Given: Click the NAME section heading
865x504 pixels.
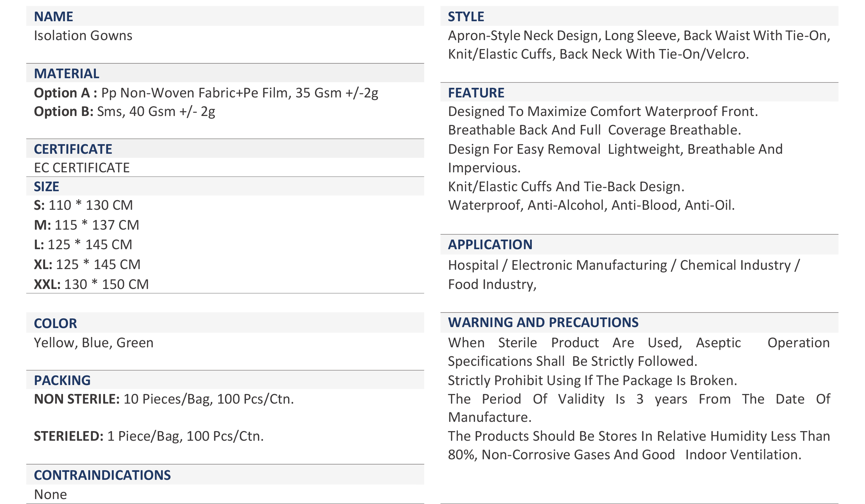Looking at the screenshot, I should point(54,17).
